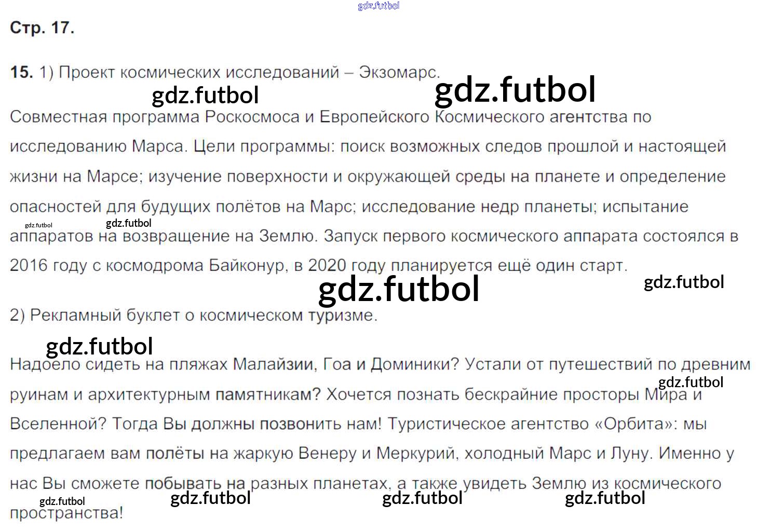Click the final word "пространства!"
The width and height of the screenshot is (757, 532).
[x=66, y=513]
